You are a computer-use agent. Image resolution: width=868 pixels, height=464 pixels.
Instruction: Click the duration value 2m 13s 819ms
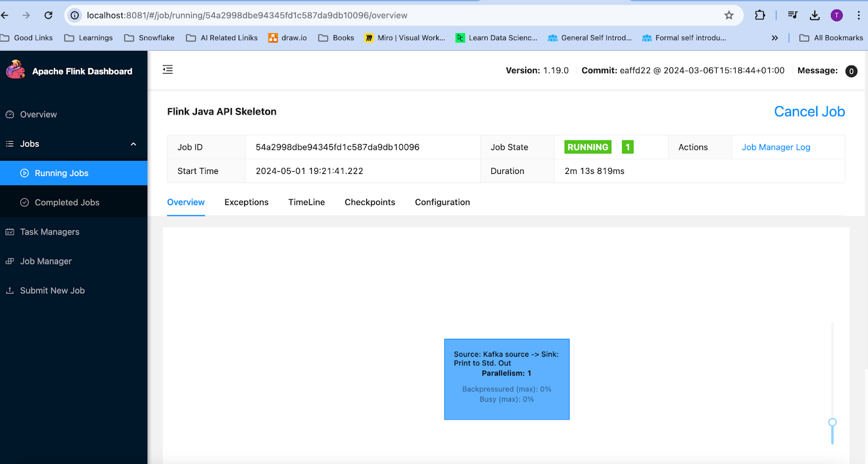coord(595,171)
